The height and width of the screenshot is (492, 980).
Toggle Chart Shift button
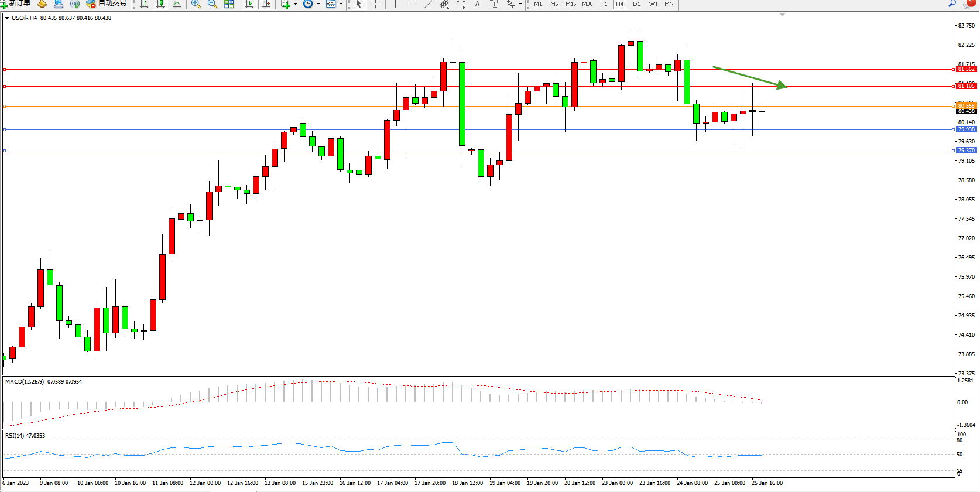(266, 4)
